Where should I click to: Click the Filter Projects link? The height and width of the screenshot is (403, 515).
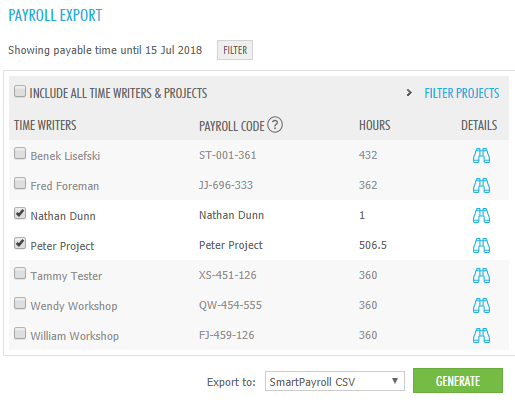tap(462, 93)
